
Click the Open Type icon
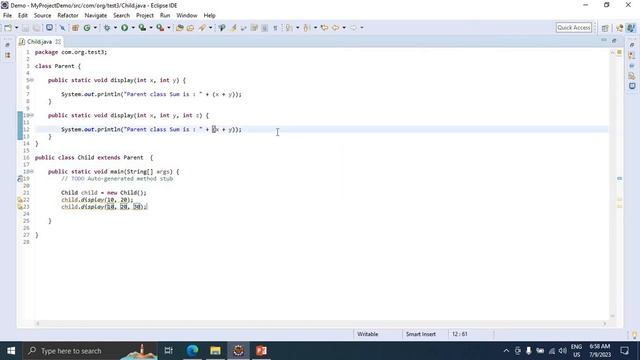tap(179, 28)
